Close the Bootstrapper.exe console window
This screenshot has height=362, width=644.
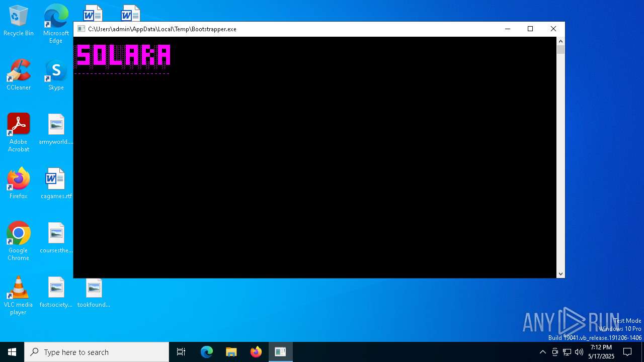tap(553, 29)
